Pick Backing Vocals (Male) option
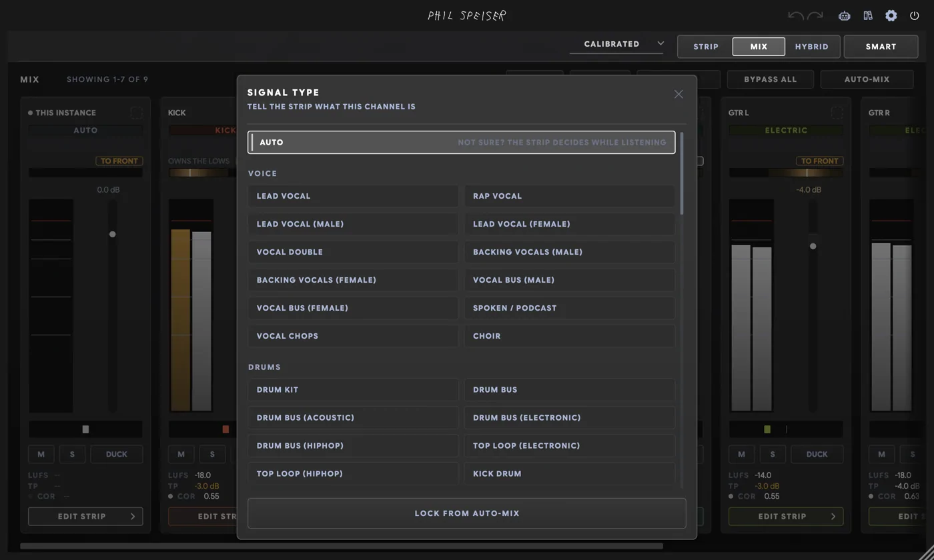 tap(570, 252)
